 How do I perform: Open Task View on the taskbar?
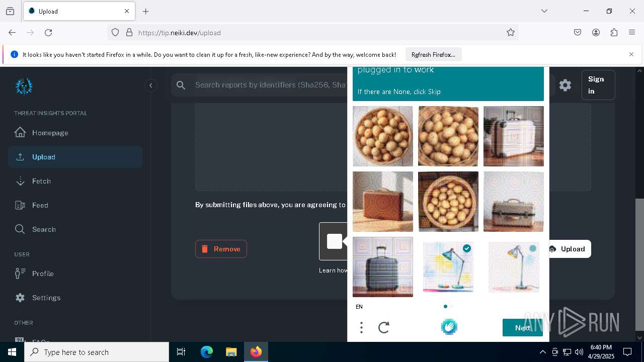pos(181,352)
